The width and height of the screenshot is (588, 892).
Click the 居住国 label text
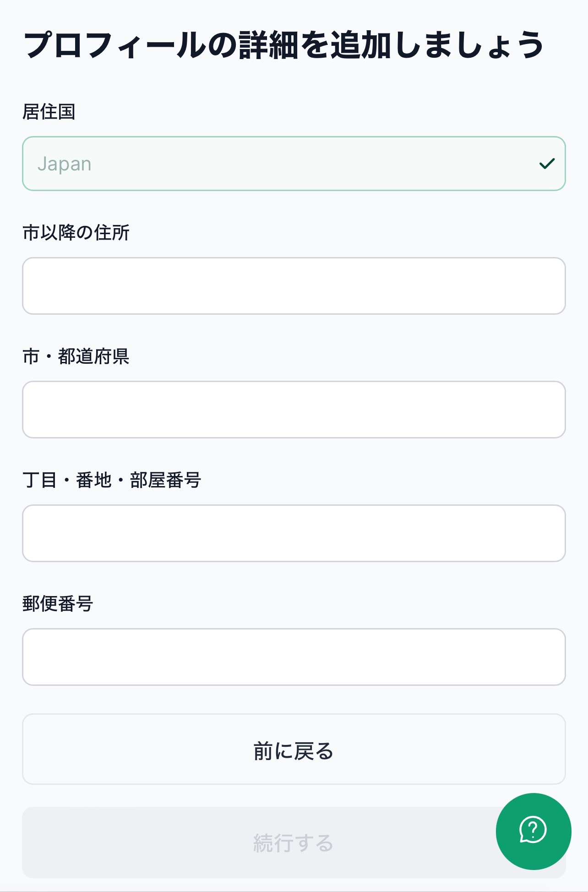point(49,112)
